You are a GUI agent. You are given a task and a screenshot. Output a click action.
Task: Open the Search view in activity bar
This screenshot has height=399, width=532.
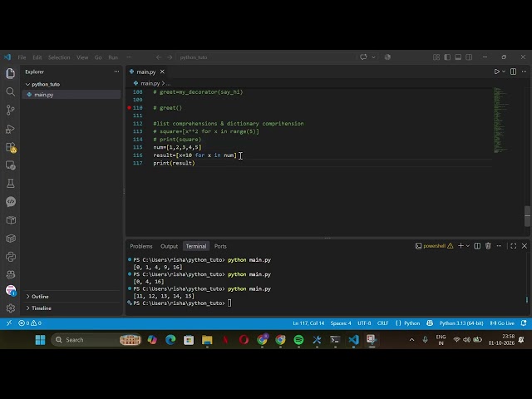click(11, 91)
